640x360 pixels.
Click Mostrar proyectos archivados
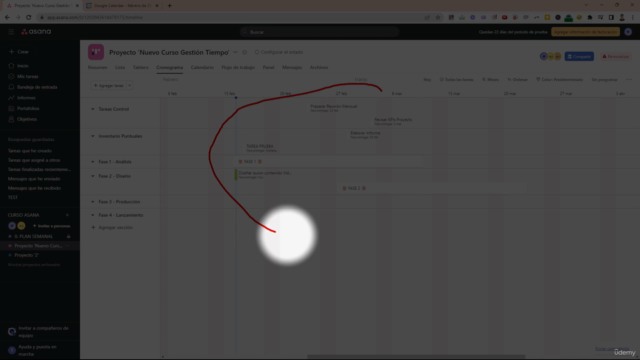point(34,264)
